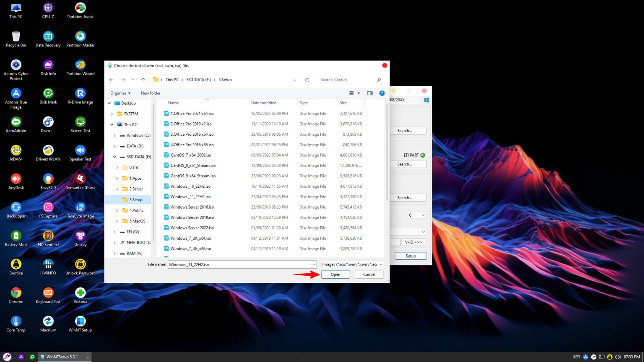
Task: Refresh the 3.Setup folder listing
Action: (307, 80)
